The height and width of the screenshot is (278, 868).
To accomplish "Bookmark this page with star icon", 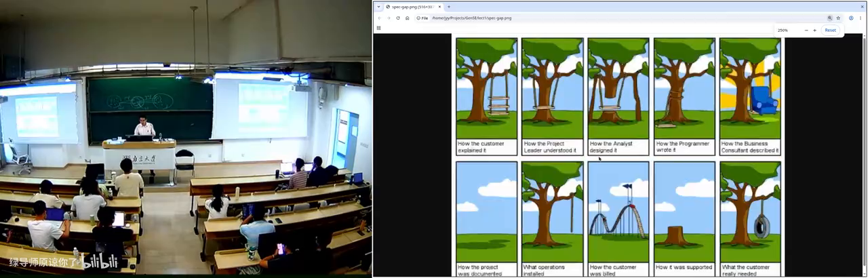I will point(838,18).
